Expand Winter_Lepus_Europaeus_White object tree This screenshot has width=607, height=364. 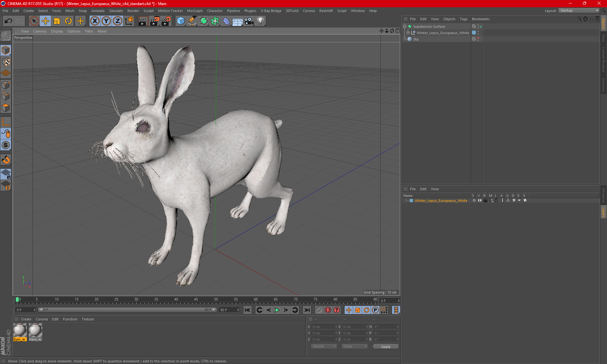[x=408, y=33]
